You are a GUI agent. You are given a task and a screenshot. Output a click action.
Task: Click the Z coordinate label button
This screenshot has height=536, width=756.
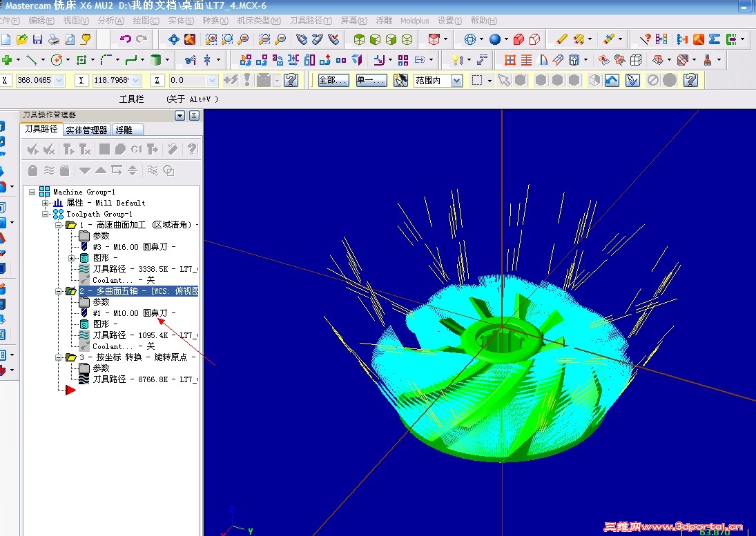157,81
